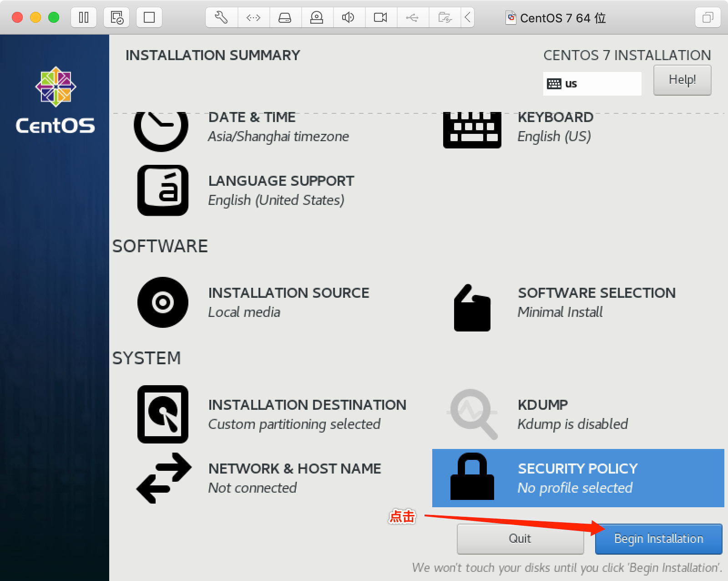
Task: Open SECURITY POLICY label
Action: pos(578,469)
